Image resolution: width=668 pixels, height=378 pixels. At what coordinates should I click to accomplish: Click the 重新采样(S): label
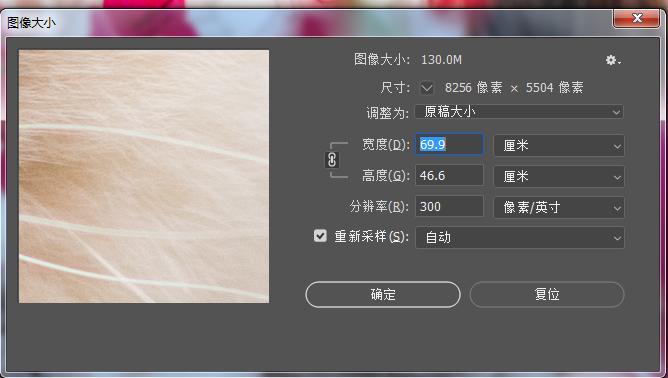pyautogui.click(x=371, y=237)
